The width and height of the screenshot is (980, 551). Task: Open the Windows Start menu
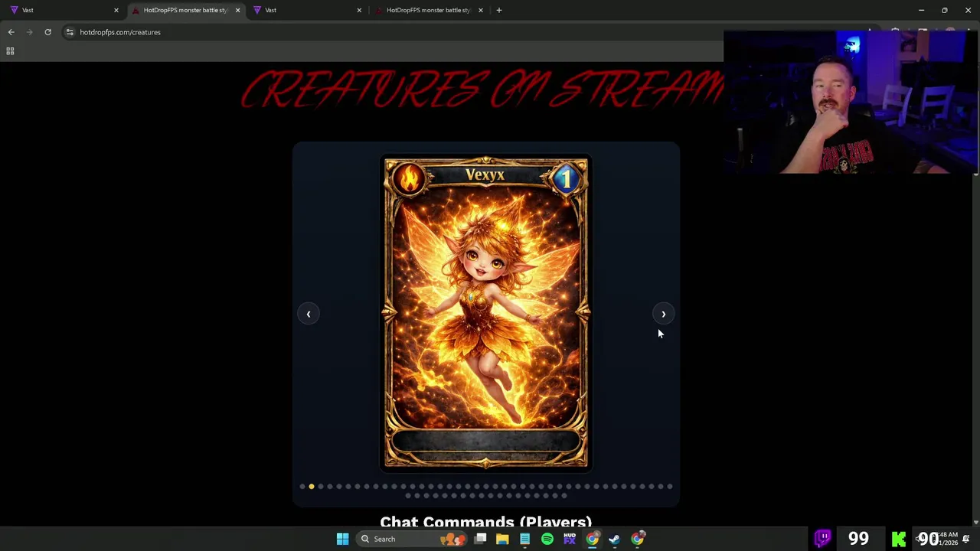[342, 539]
